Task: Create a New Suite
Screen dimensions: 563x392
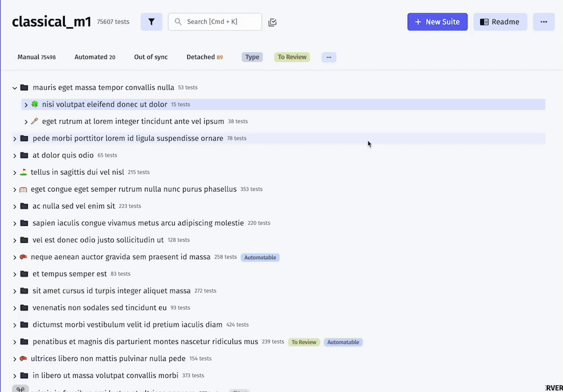Action: coord(437,22)
